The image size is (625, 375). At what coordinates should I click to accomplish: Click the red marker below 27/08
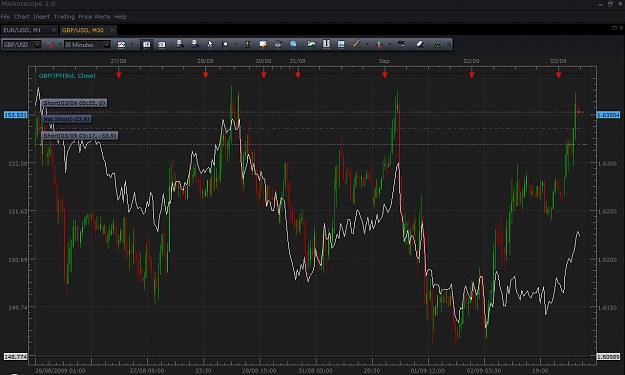tap(118, 75)
